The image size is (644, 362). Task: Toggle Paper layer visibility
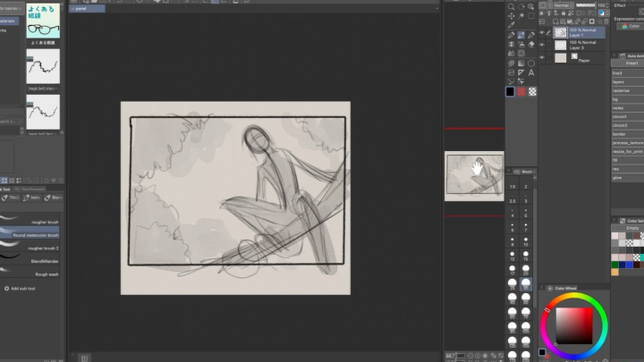tap(542, 59)
